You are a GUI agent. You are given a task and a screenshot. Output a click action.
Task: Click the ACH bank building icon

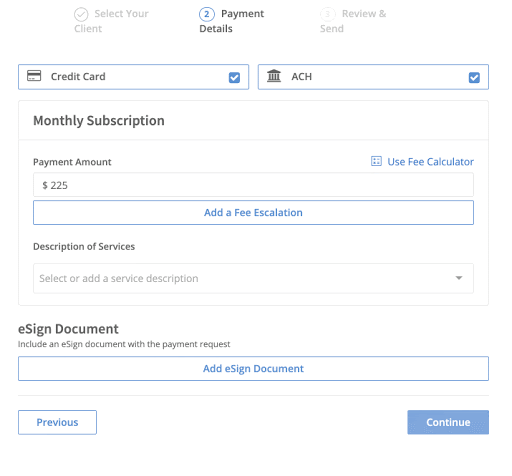pos(274,76)
